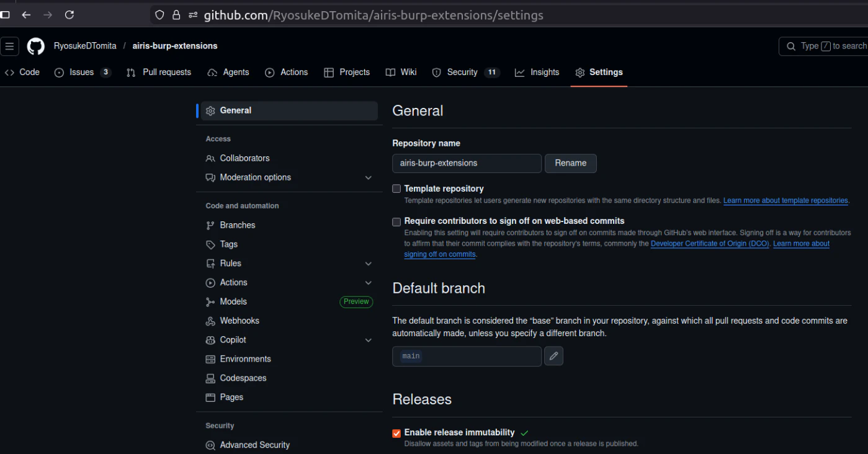Click the shield tracking protection icon
This screenshot has width=868, height=454.
pos(160,15)
